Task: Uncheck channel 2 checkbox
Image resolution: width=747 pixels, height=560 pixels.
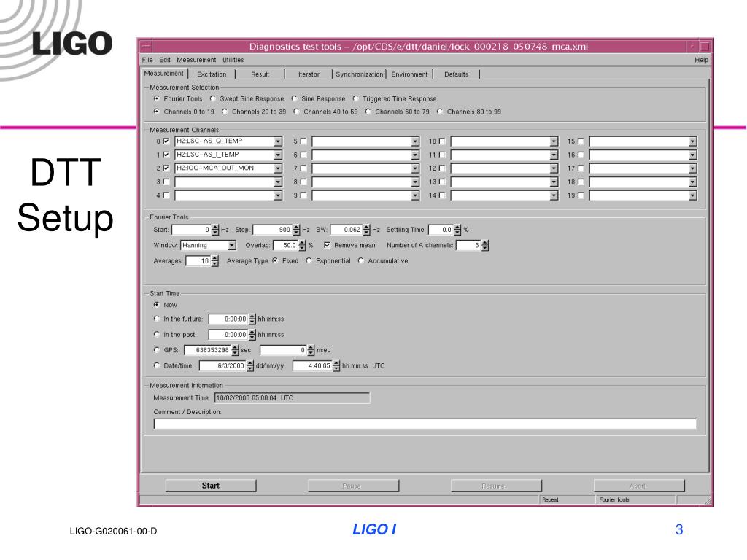Action: (x=166, y=168)
